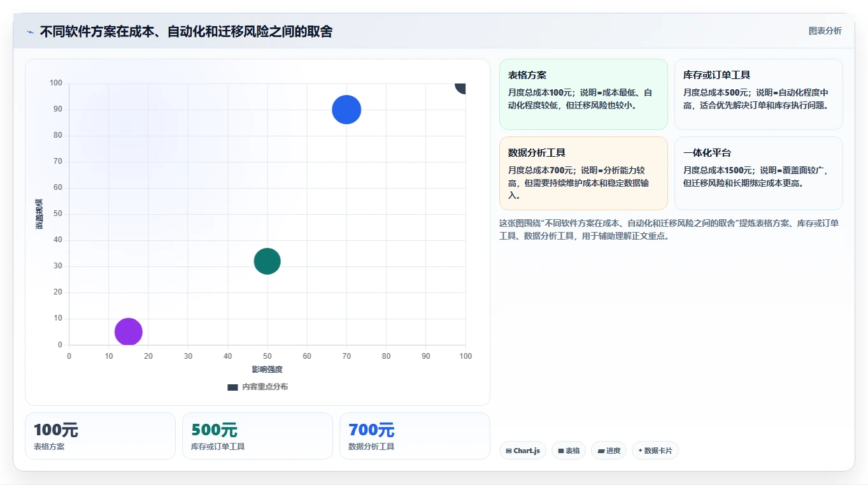
Task: Click the Chart.js tag chip
Action: click(x=523, y=451)
